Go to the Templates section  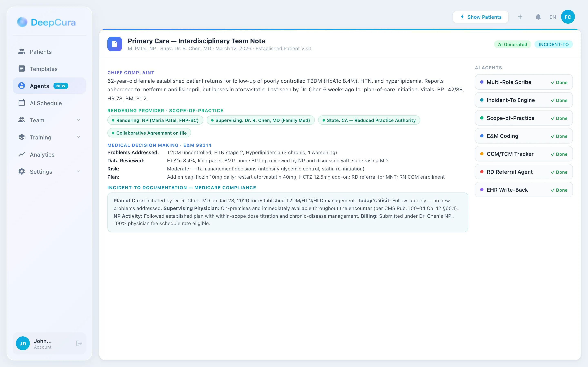[43, 69]
